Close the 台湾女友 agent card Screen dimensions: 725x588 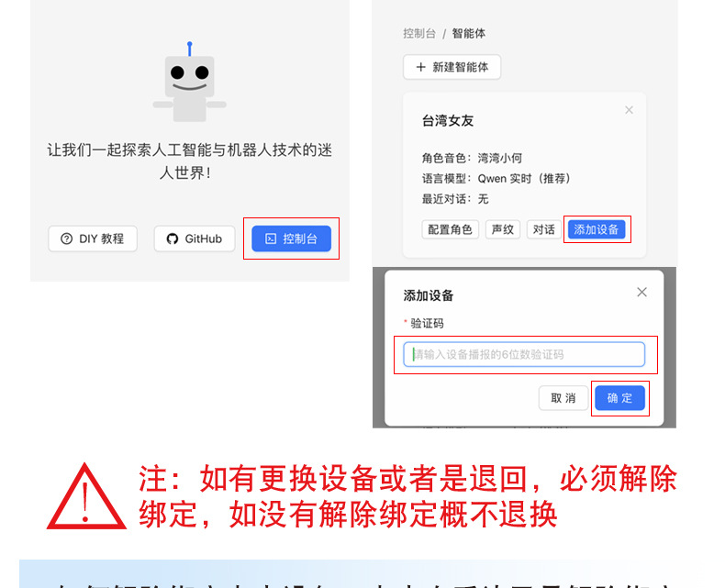coord(629,110)
